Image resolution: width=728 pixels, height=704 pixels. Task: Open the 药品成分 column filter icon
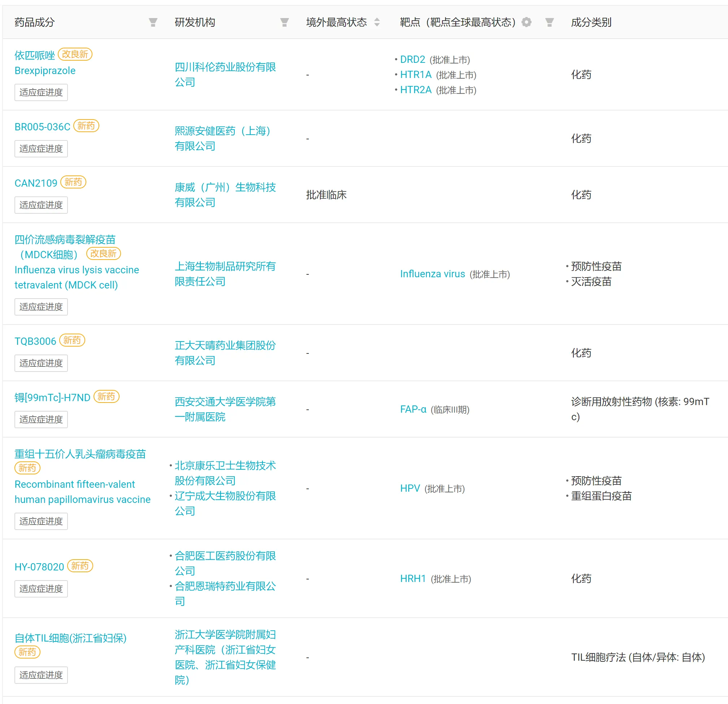(153, 22)
